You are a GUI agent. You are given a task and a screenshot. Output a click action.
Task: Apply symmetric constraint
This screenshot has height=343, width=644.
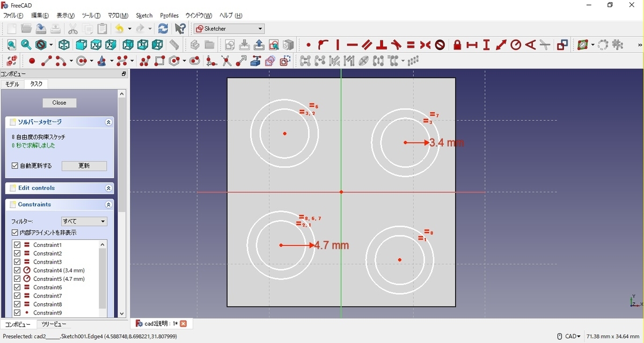coord(426,45)
